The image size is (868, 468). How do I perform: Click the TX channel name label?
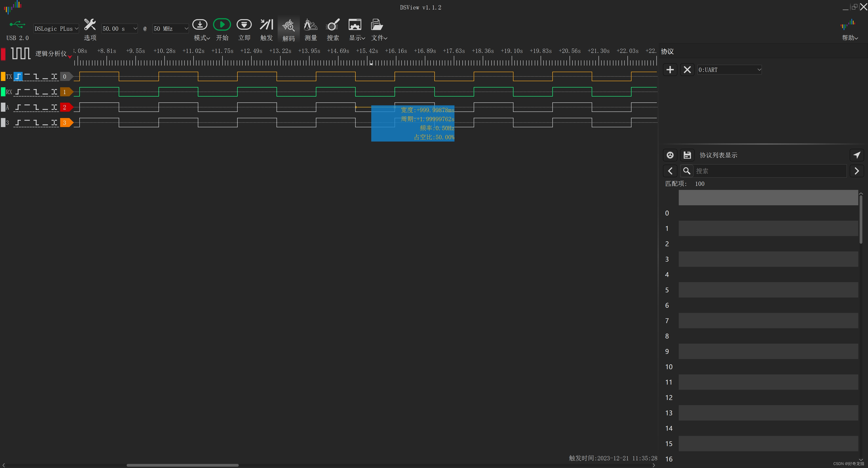(x=9, y=76)
